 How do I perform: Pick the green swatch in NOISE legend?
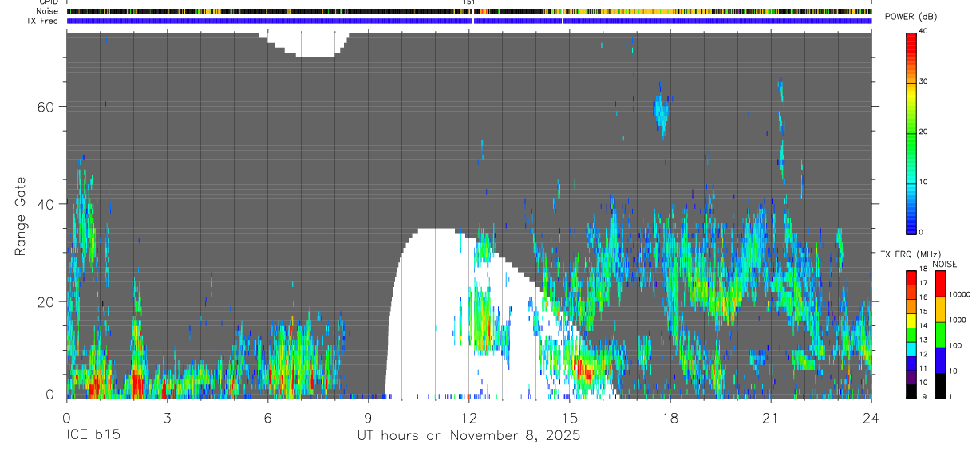click(941, 335)
